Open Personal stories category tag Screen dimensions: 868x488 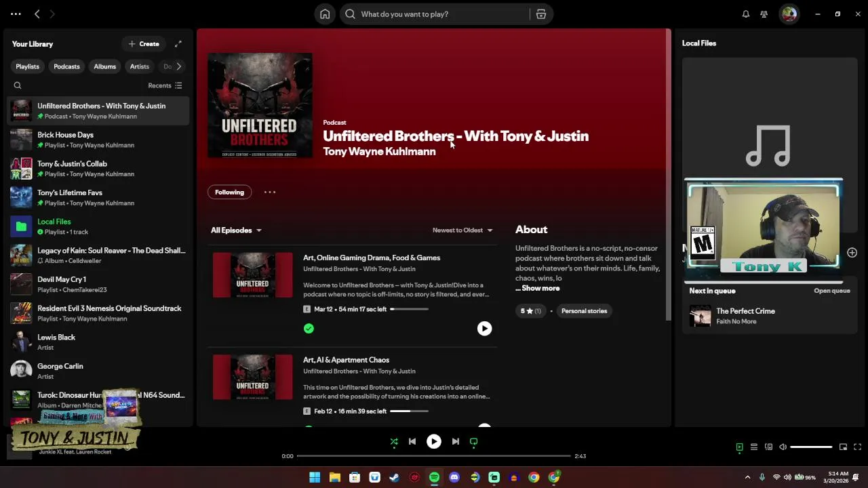[x=584, y=311]
